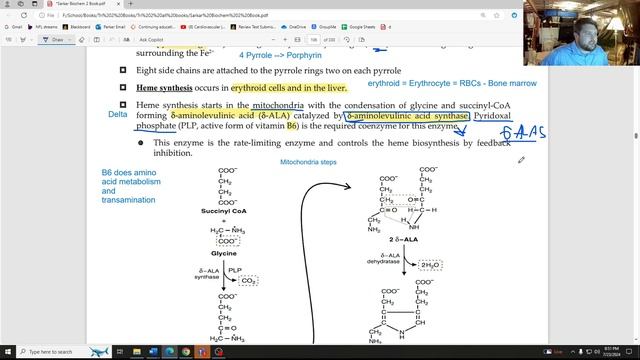
Task: Click the Edge profile icon
Action: (7, 4)
